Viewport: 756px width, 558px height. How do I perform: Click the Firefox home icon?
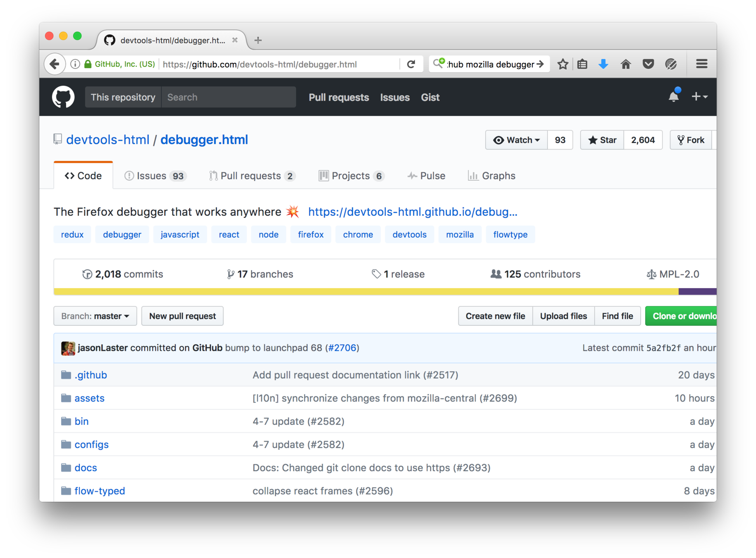pyautogui.click(x=626, y=64)
